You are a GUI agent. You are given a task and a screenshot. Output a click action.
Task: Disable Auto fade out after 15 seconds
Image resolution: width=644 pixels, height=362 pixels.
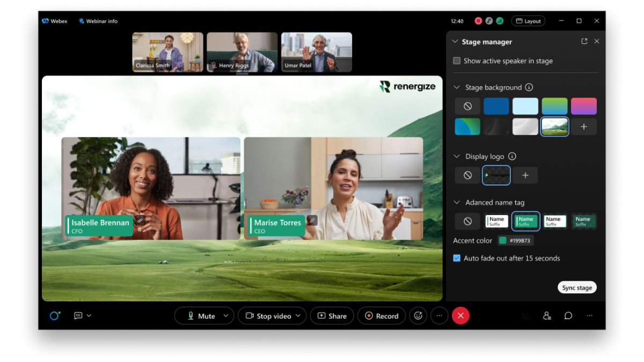(457, 258)
